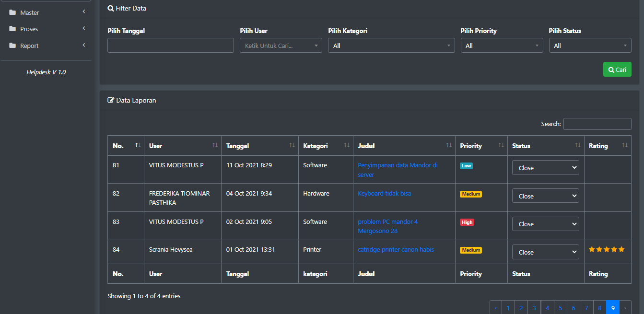Sort table by Tanggal column arrows
644x314 pixels.
pyautogui.click(x=292, y=146)
